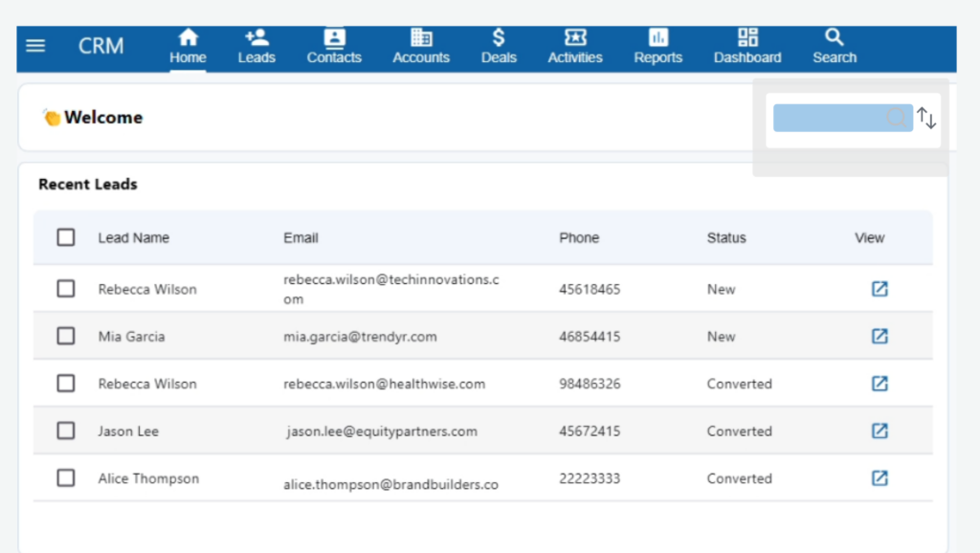Viewport: 980px width, 553px height.
Task: Go to Contacts from the navigation bar
Action: pos(334,47)
